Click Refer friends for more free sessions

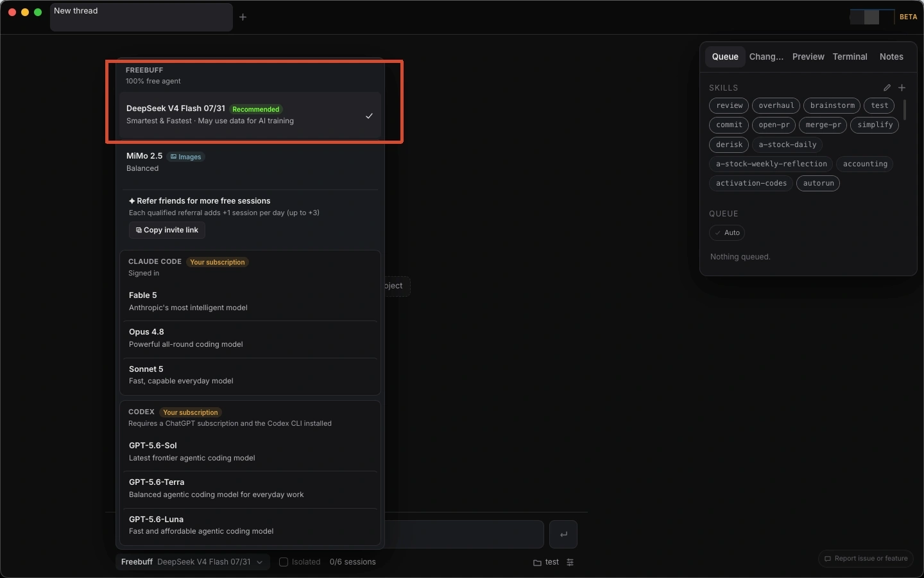click(200, 201)
